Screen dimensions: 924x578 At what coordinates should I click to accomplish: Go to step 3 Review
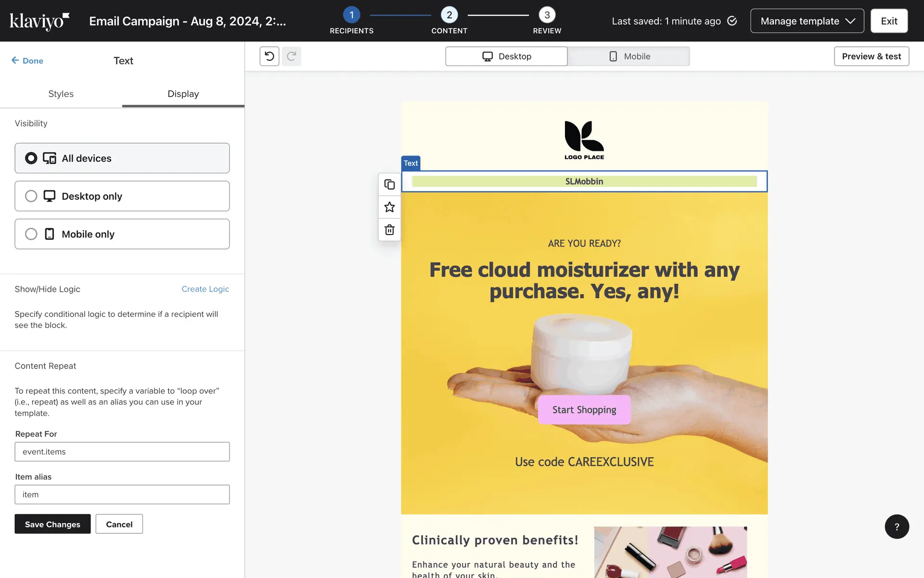point(547,15)
